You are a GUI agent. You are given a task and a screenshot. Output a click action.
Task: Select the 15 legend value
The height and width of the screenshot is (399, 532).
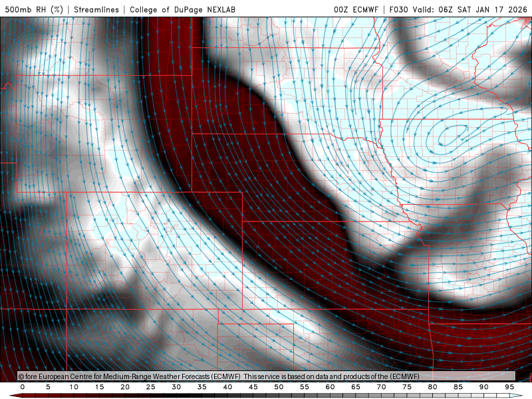pos(99,387)
